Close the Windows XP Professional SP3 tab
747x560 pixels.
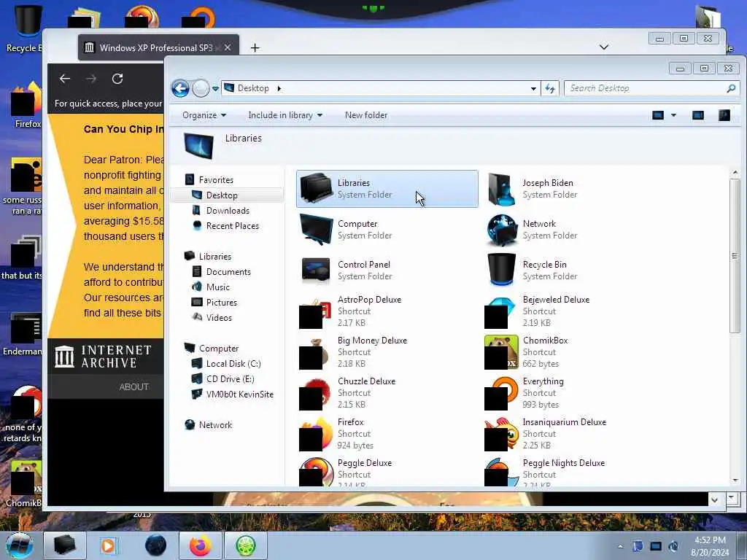pos(228,47)
